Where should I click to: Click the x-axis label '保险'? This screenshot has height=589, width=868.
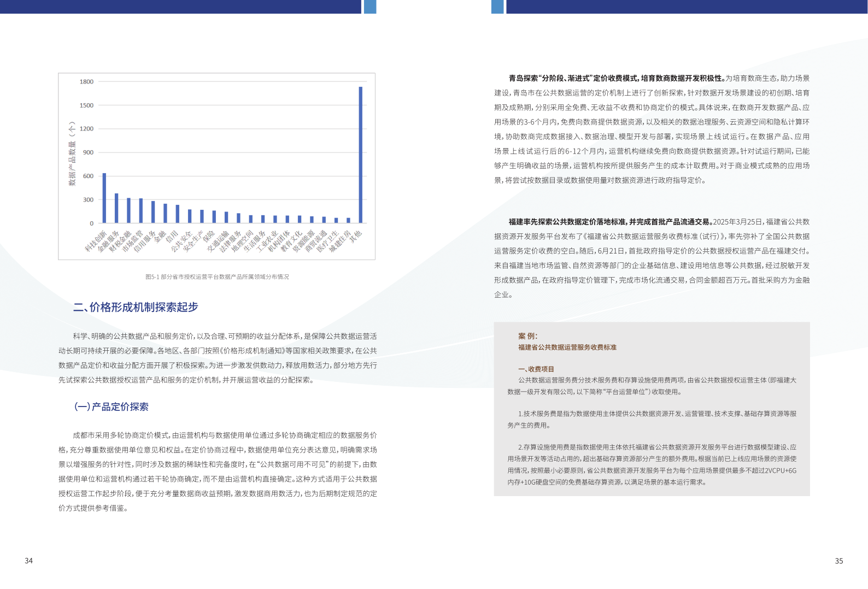pos(209,236)
